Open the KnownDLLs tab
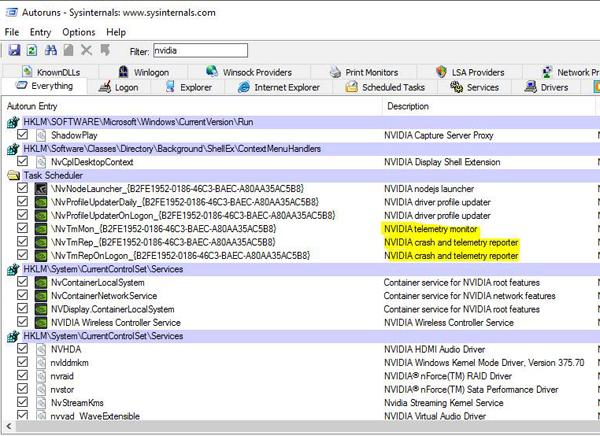 pos(51,72)
